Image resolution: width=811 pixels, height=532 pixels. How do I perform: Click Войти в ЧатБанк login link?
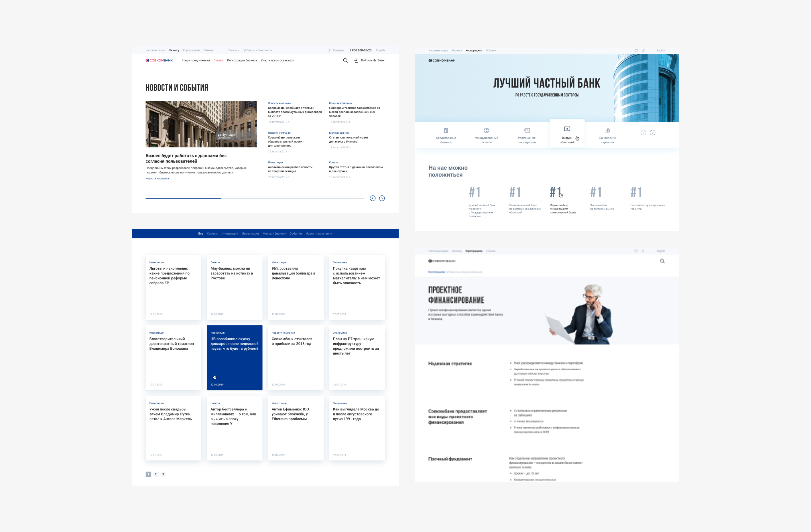point(373,60)
